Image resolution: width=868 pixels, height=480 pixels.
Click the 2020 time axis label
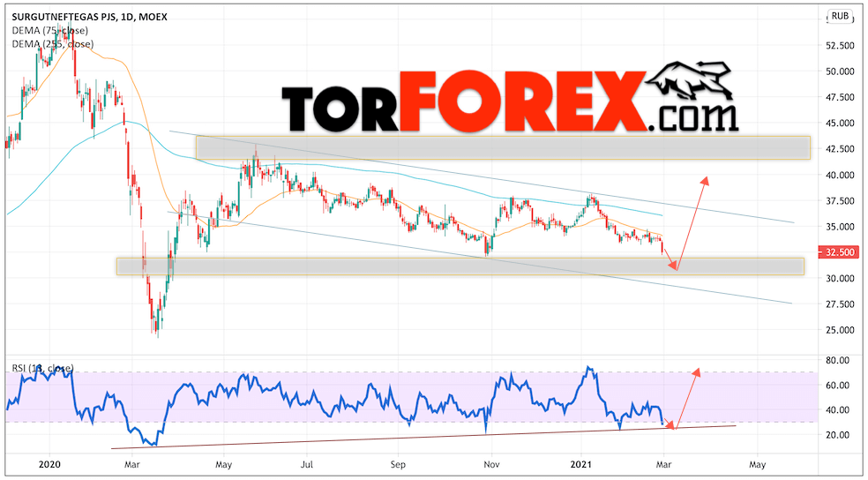(x=49, y=465)
